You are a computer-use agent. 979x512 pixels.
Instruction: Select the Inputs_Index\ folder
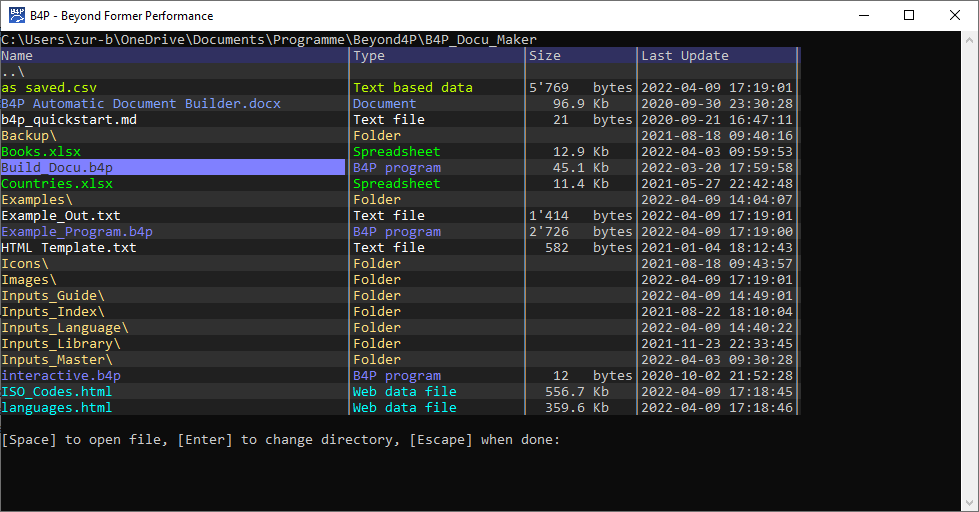53,312
